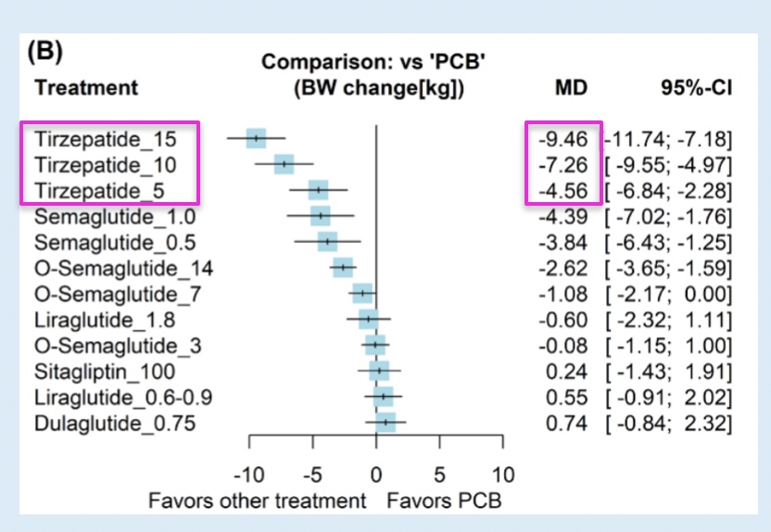Click the blue square marker for Tirzepatide_15
Screen dimensions: 771x532
[257, 138]
